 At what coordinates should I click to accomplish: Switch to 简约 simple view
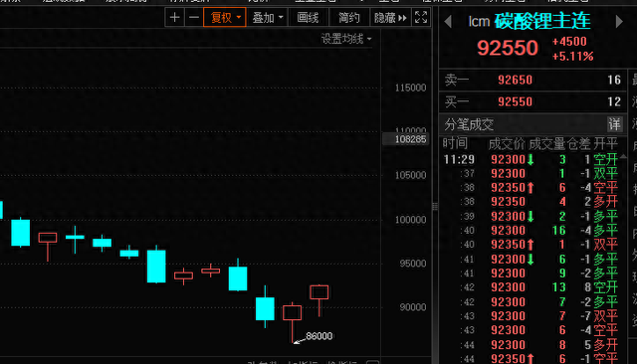349,18
